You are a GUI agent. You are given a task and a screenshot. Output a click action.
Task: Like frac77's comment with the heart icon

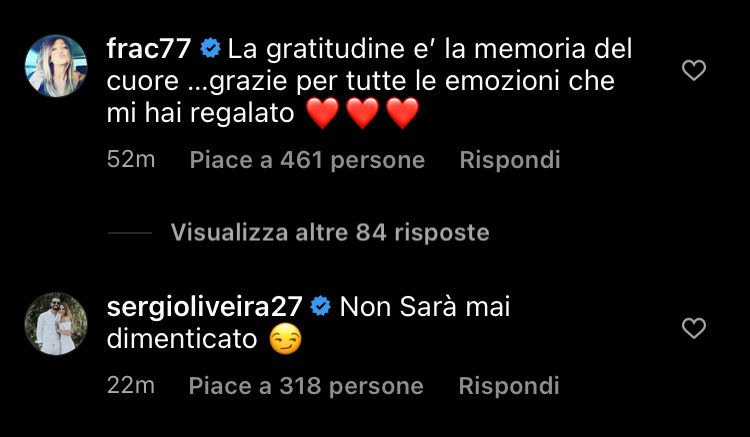(x=694, y=71)
